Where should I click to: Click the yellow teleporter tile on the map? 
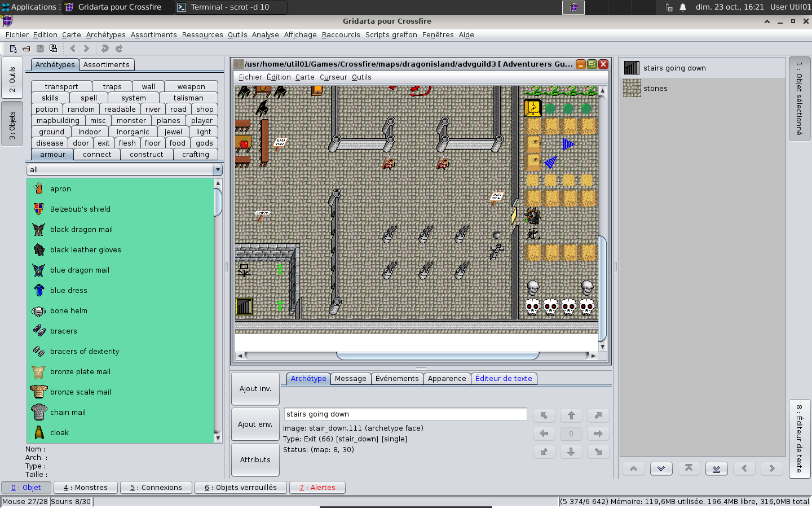(533, 107)
